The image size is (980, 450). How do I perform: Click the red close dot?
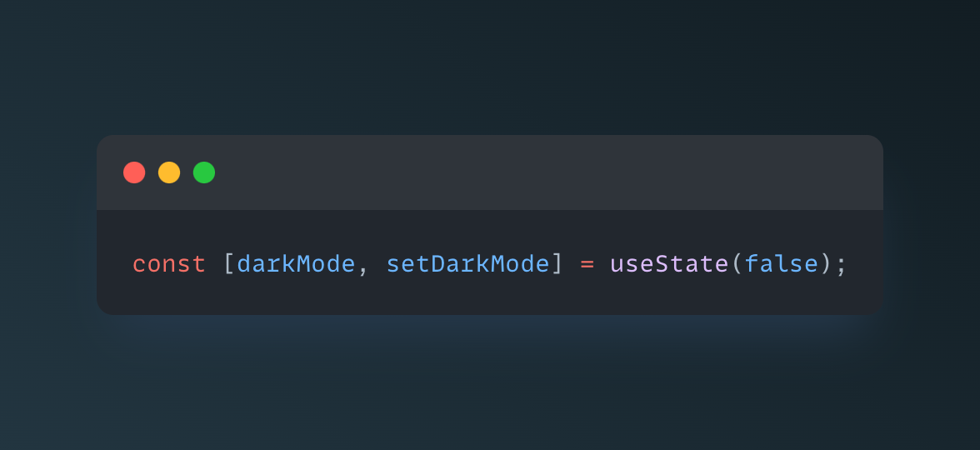[x=134, y=172]
